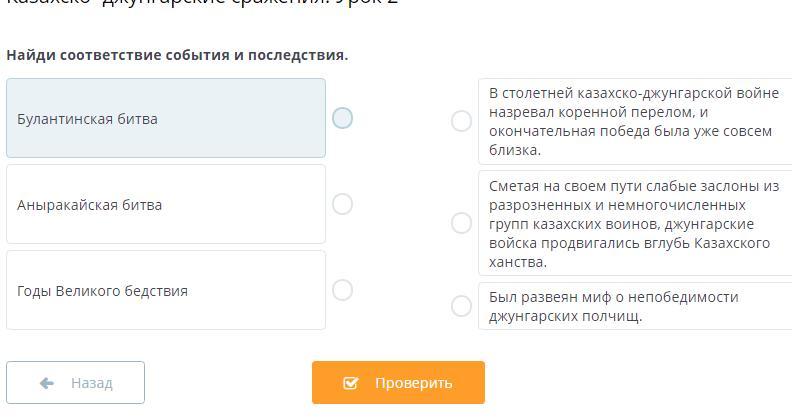This screenshot has width=792, height=420.
Task: Pick the circle left of 'Сметая на своем пути' answer
Action: (x=461, y=223)
